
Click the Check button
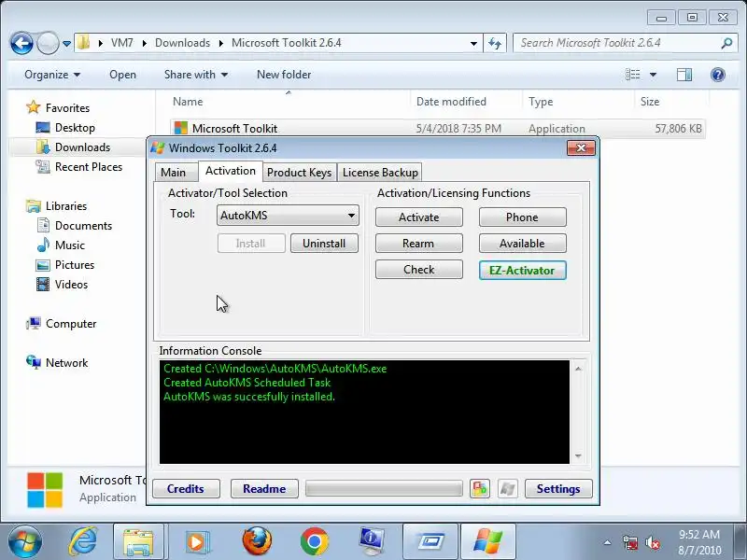418,270
